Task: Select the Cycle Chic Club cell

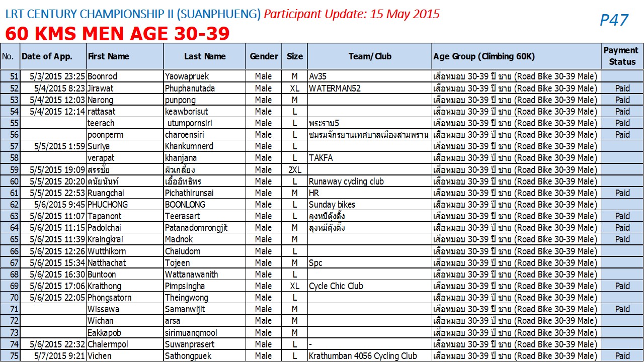Action: [370, 286]
